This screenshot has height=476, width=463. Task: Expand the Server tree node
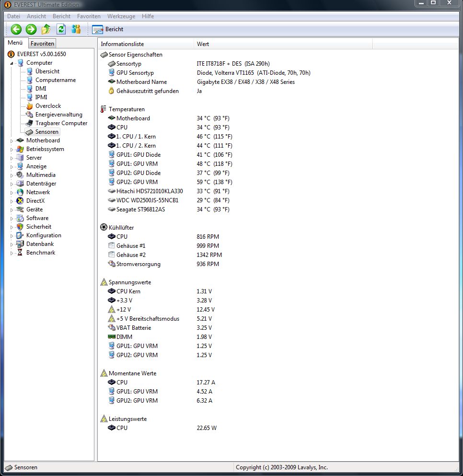[x=12, y=158]
